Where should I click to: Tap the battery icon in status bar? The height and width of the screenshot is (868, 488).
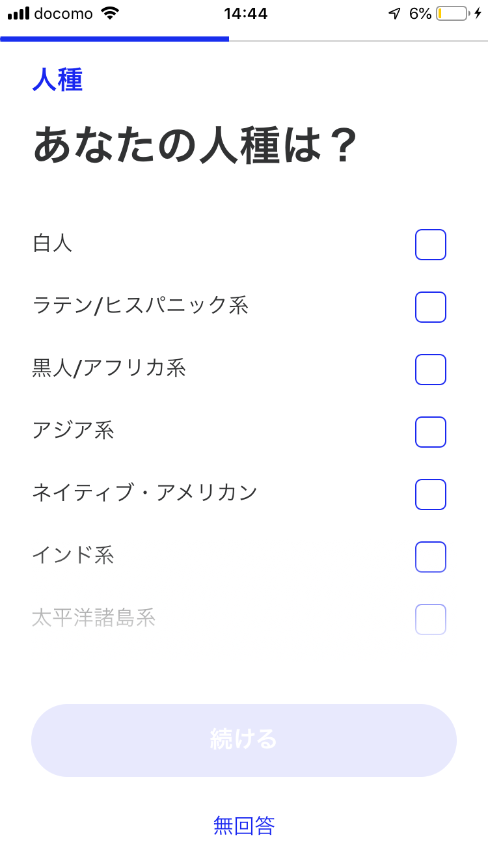[x=453, y=13]
